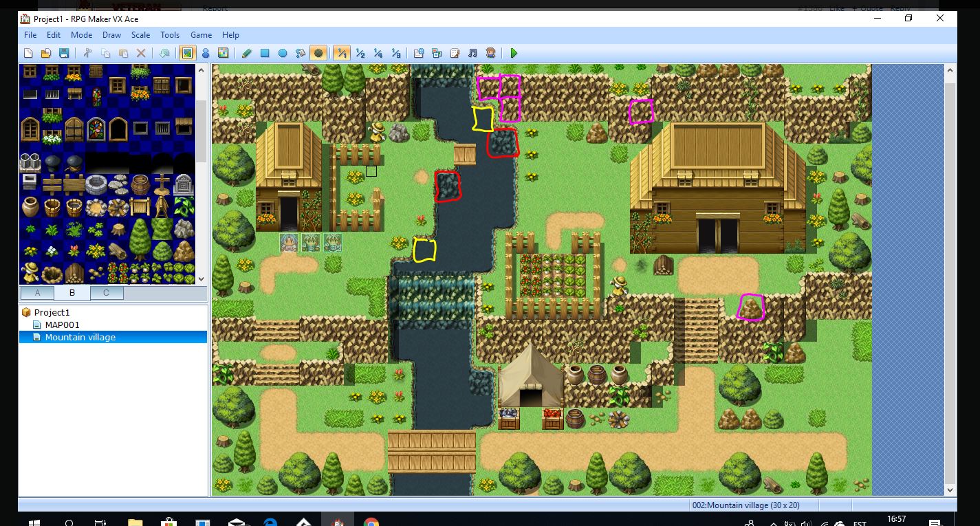
Task: Open the Game menu
Action: pyautogui.click(x=201, y=35)
